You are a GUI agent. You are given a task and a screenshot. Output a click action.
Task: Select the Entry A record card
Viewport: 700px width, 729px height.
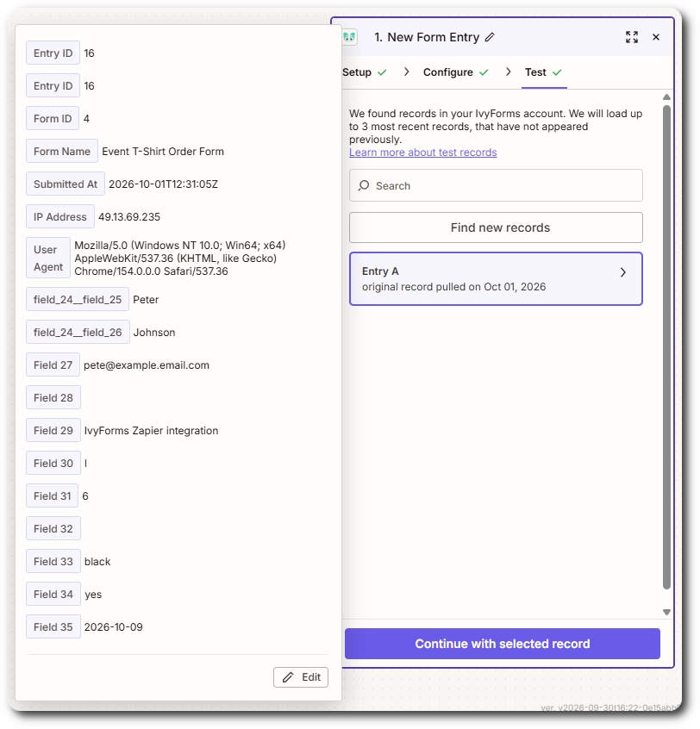(x=496, y=279)
